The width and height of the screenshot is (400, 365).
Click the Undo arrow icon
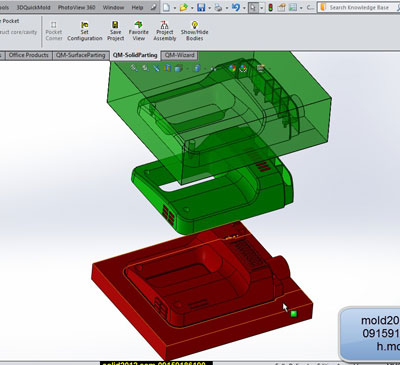[x=236, y=7]
